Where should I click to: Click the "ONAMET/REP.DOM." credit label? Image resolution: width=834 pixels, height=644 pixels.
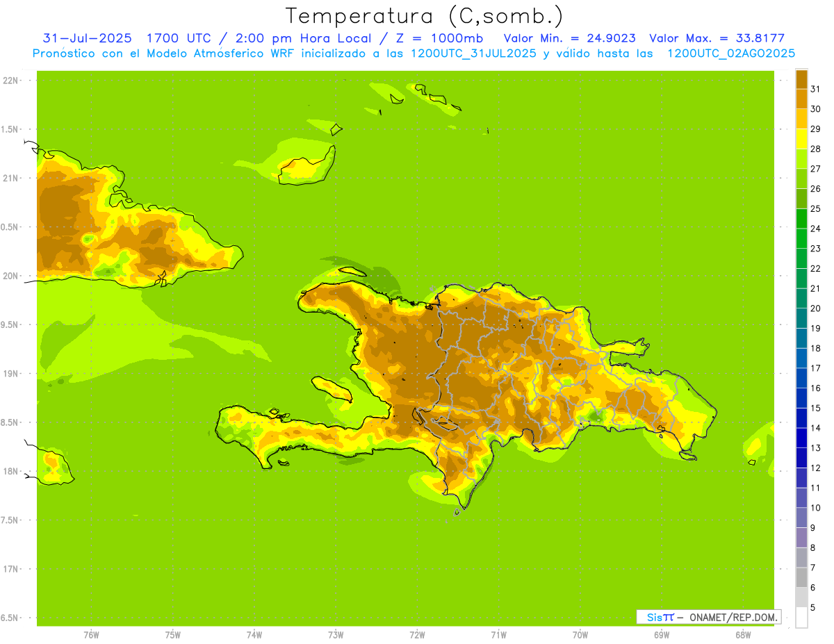pos(733,617)
